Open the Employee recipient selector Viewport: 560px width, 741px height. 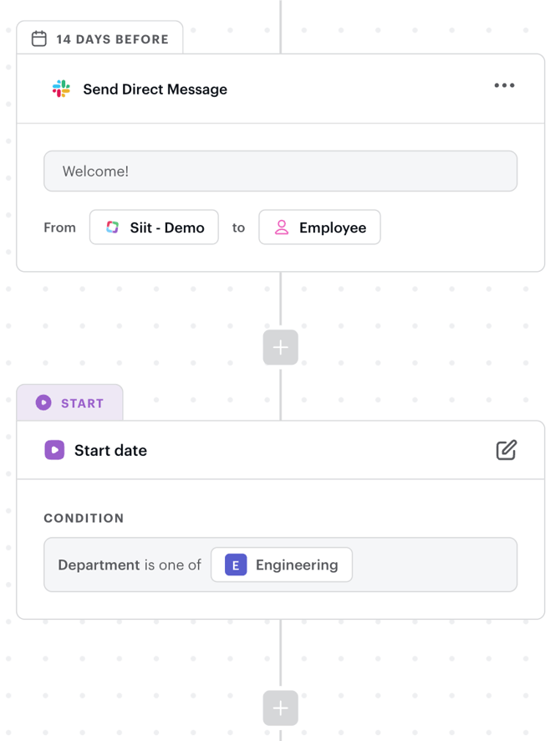click(320, 227)
